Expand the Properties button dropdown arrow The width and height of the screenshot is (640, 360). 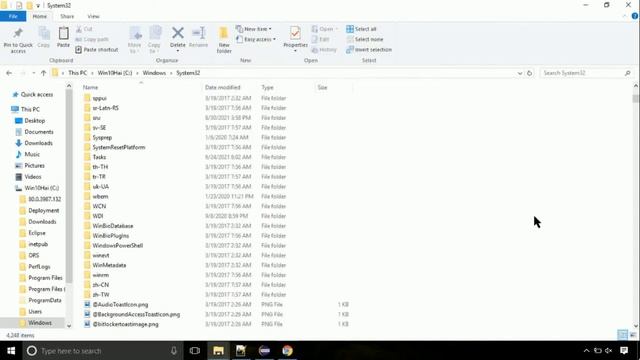[x=295, y=51]
